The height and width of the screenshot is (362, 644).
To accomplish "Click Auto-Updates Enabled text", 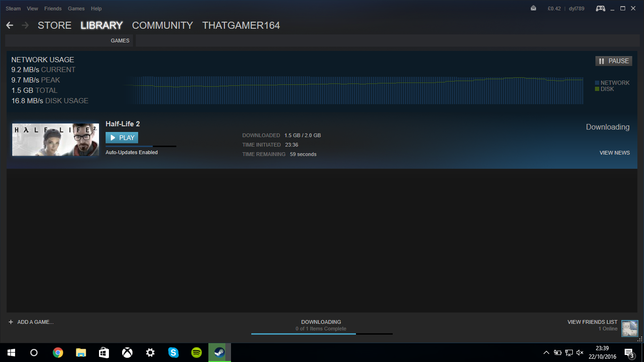I will (x=132, y=153).
